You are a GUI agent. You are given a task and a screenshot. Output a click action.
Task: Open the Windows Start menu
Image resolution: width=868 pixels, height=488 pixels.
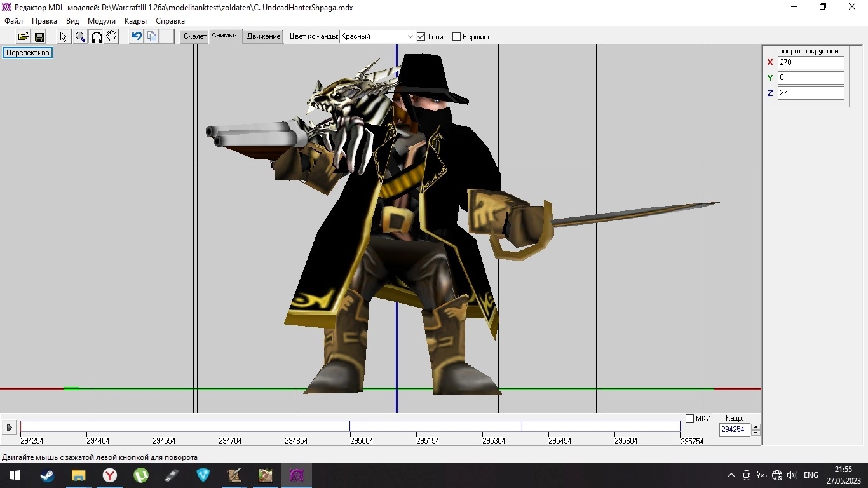coord(15,475)
